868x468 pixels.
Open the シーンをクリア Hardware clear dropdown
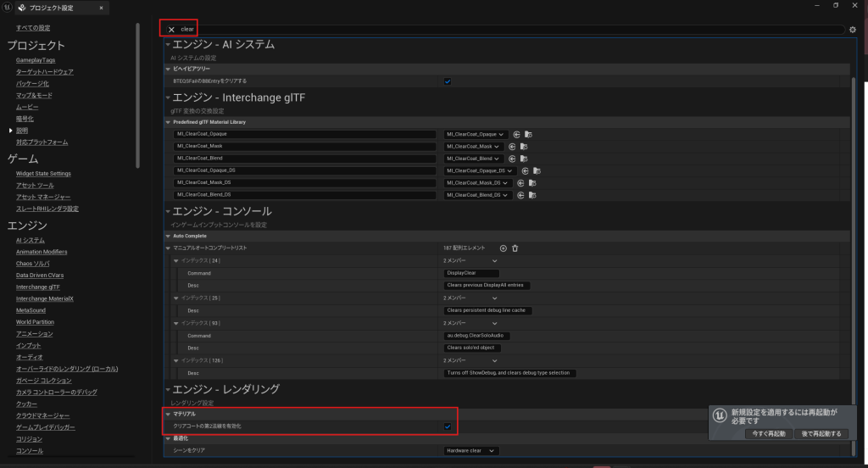(x=470, y=451)
